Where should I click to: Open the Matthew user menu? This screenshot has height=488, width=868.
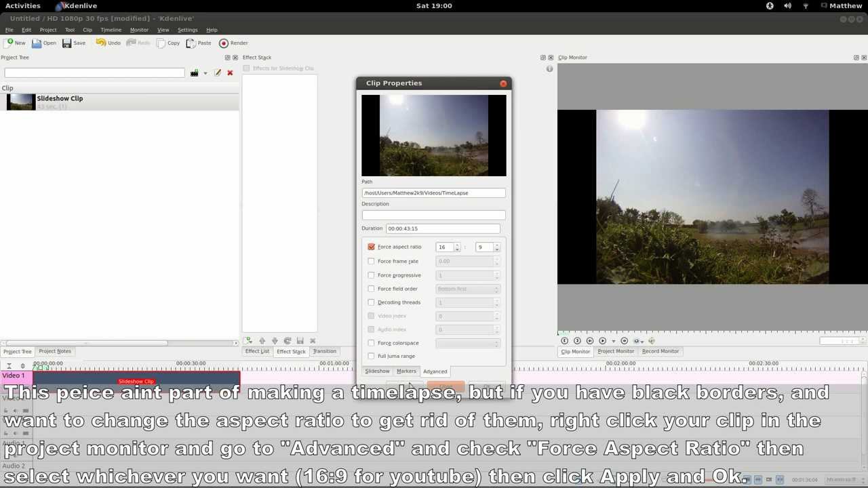pyautogui.click(x=841, y=5)
